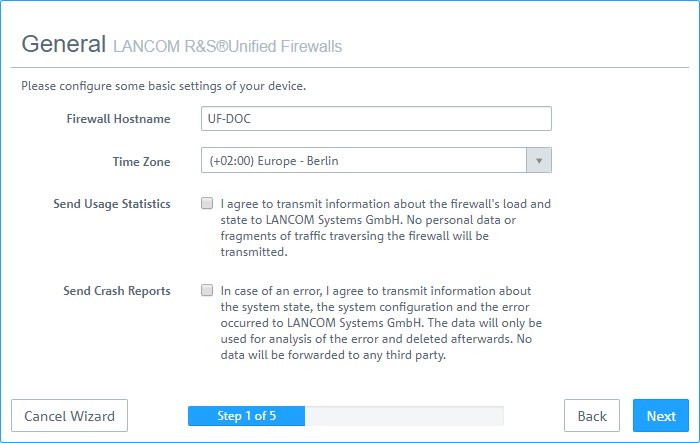Tick the Send Crash Reports checkbox
Viewport: 700px width, 443px height.
(x=206, y=291)
